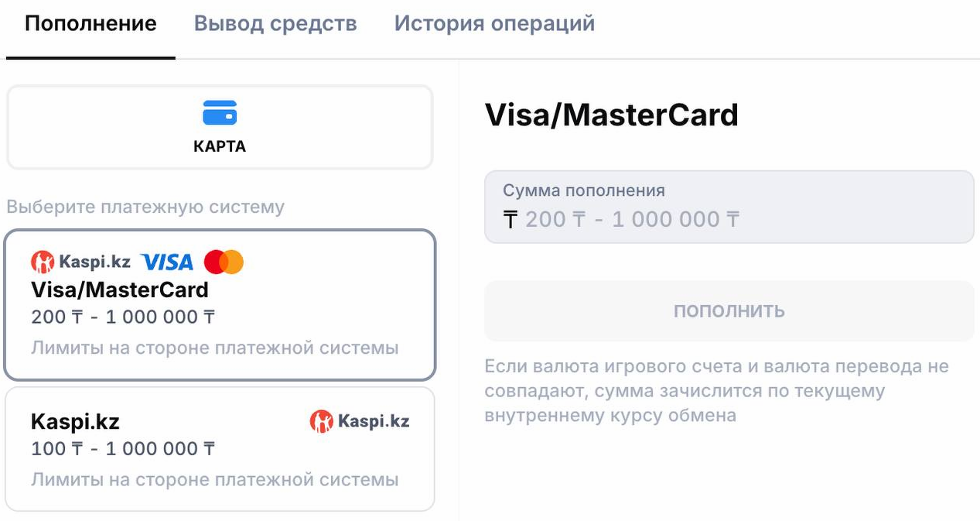Select the Kaspi.kz payment method

(x=219, y=449)
